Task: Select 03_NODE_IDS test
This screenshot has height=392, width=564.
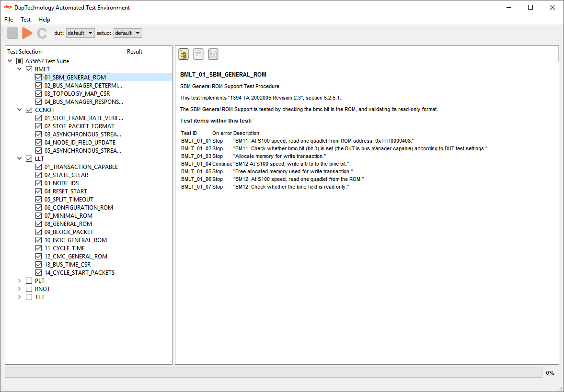Action: (61, 183)
